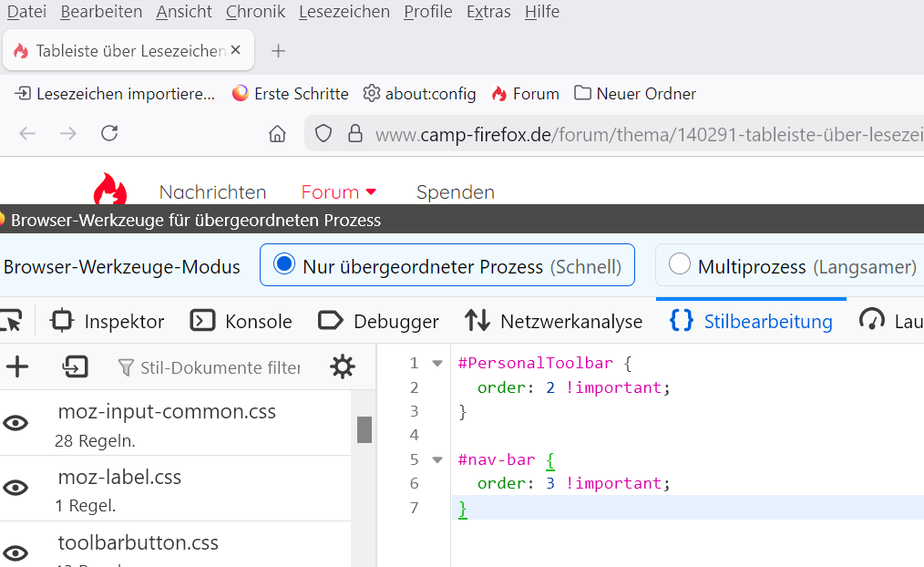Switch to the Konsole tab

241,321
